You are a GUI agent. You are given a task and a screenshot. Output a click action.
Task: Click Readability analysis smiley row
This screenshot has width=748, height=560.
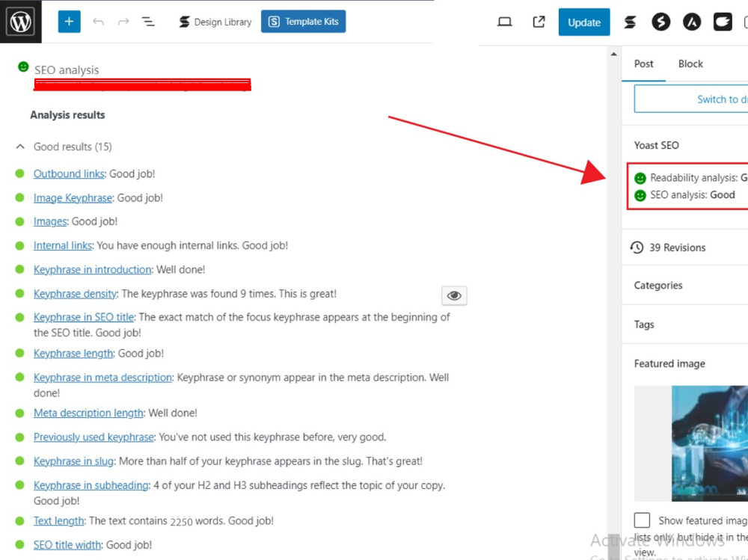(x=691, y=178)
